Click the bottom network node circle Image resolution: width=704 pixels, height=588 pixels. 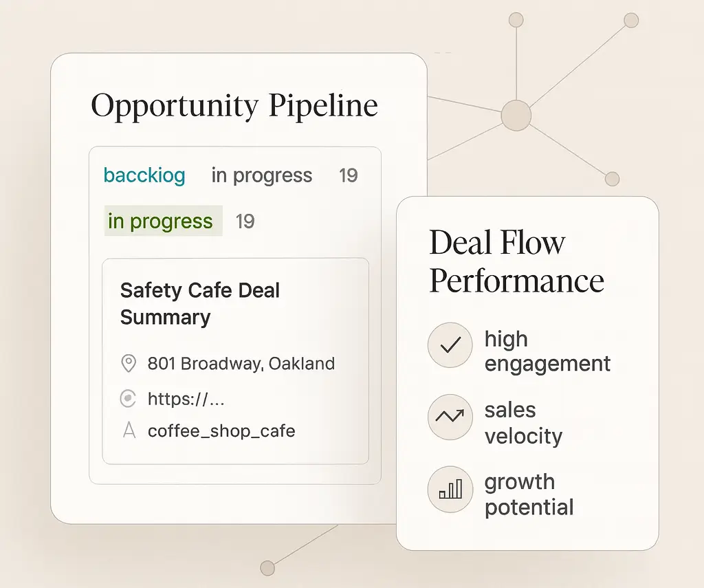tap(267, 568)
